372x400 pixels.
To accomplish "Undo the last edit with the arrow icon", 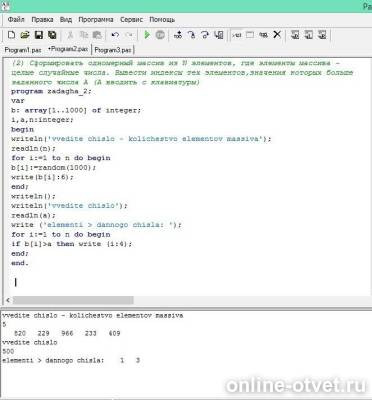I will (115, 35).
